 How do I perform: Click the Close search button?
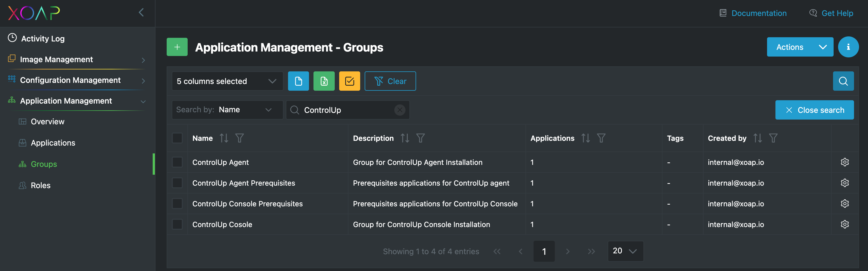point(814,110)
